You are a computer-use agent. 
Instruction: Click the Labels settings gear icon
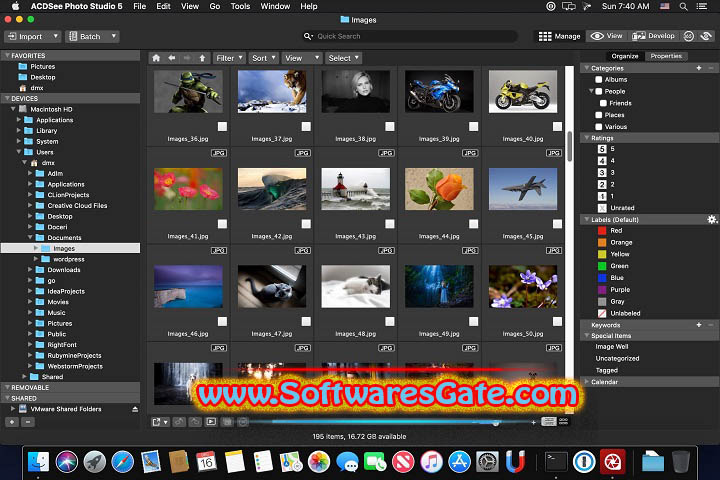click(x=712, y=220)
